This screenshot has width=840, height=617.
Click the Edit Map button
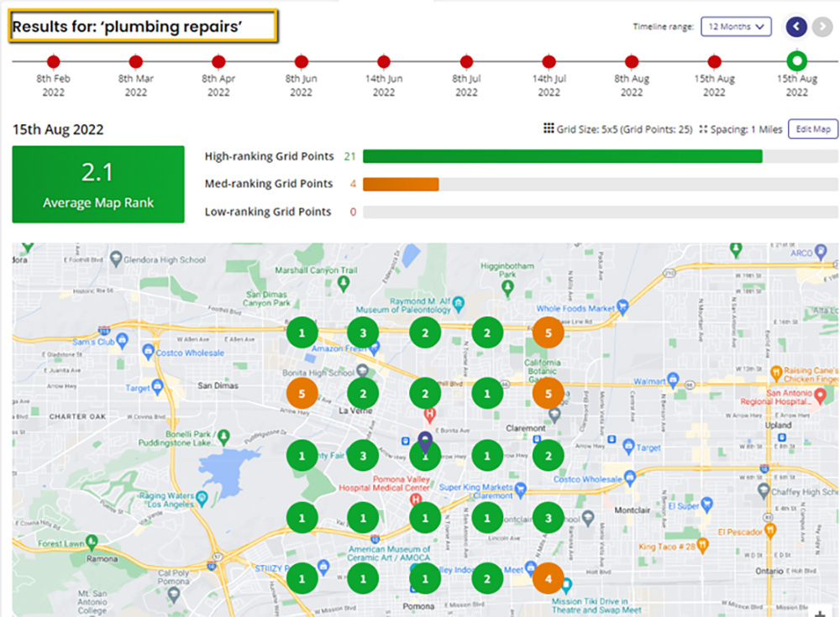(812, 129)
